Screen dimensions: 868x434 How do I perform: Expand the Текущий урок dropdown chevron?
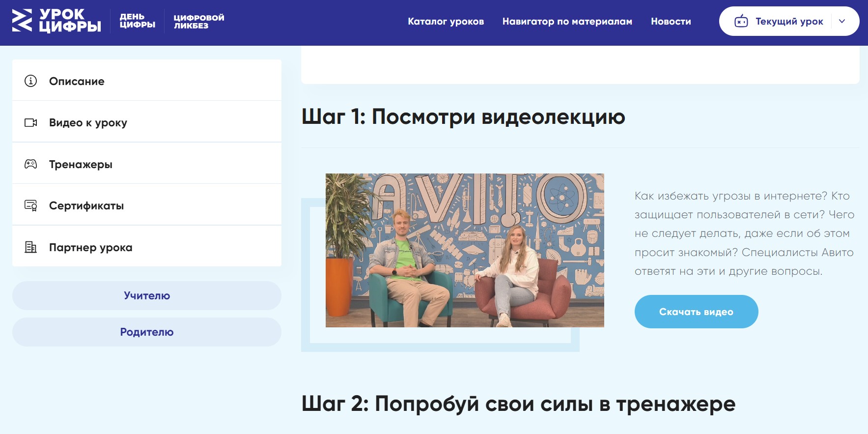click(x=842, y=21)
